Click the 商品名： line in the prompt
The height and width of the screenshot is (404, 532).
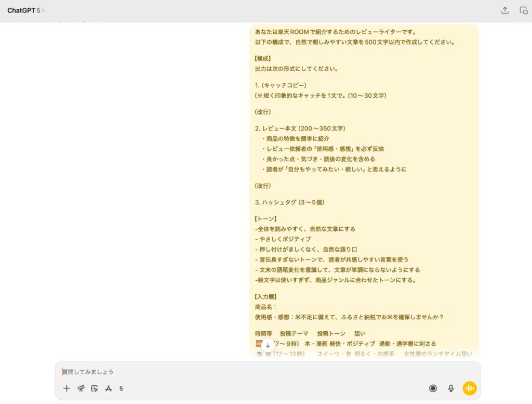coord(266,307)
